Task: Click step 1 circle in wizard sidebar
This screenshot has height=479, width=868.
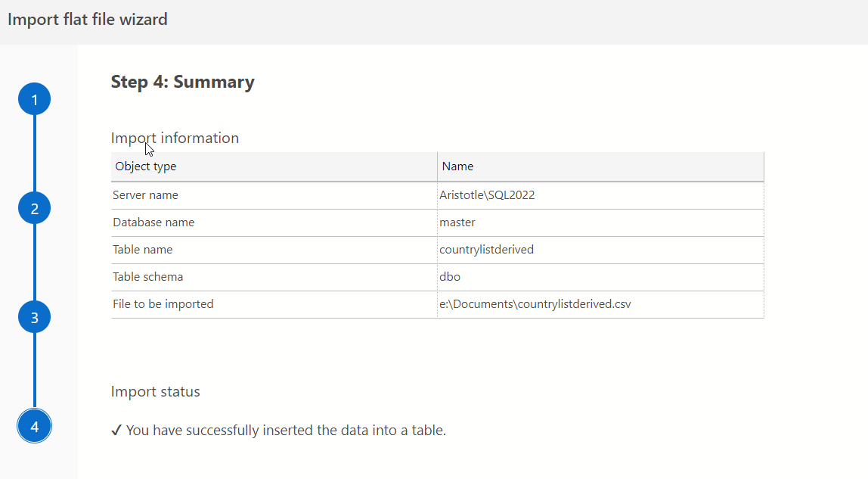Action: (x=34, y=100)
